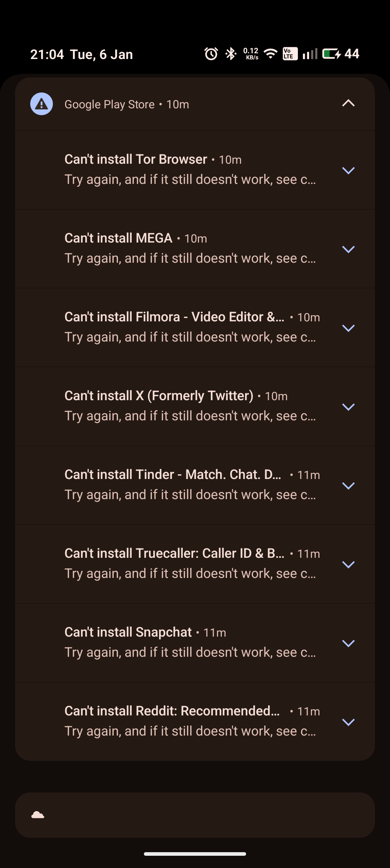
Task: Collapse the Google Play Store notification group
Action: pyautogui.click(x=348, y=104)
